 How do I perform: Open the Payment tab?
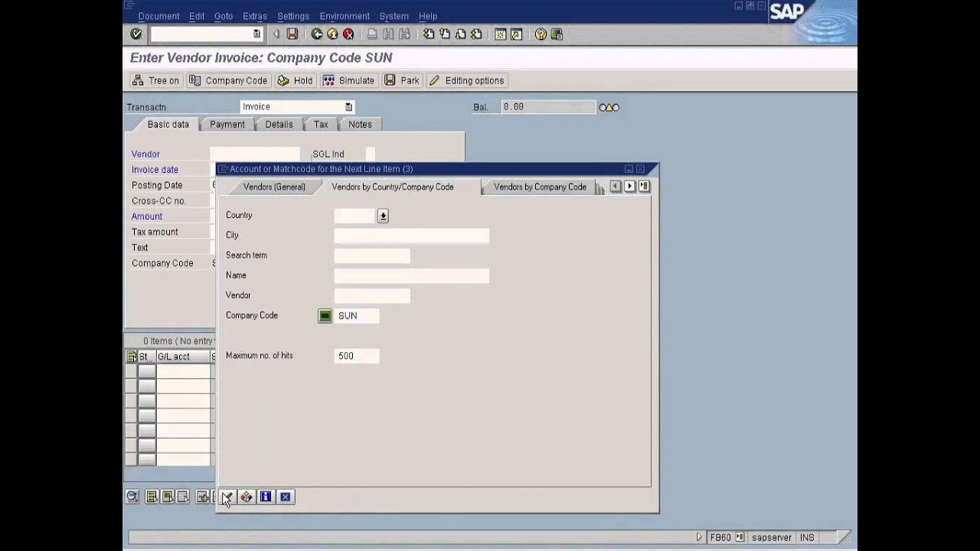coord(227,125)
